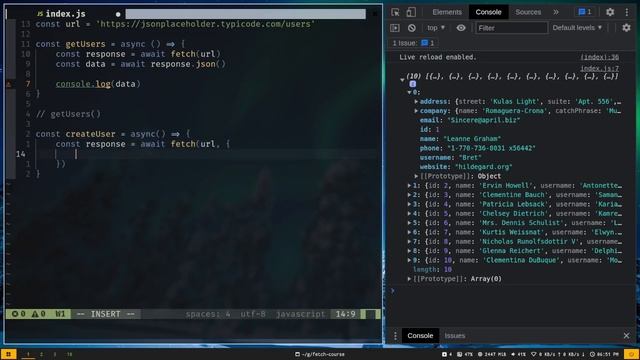Image resolution: width=640 pixels, height=360 pixels.
Task: Switch to workspace 1 in the taskbar
Action: tap(28, 354)
